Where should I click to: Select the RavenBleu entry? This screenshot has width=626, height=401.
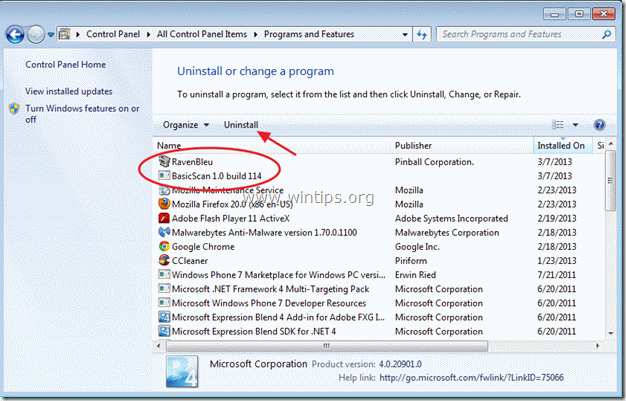coord(192,162)
